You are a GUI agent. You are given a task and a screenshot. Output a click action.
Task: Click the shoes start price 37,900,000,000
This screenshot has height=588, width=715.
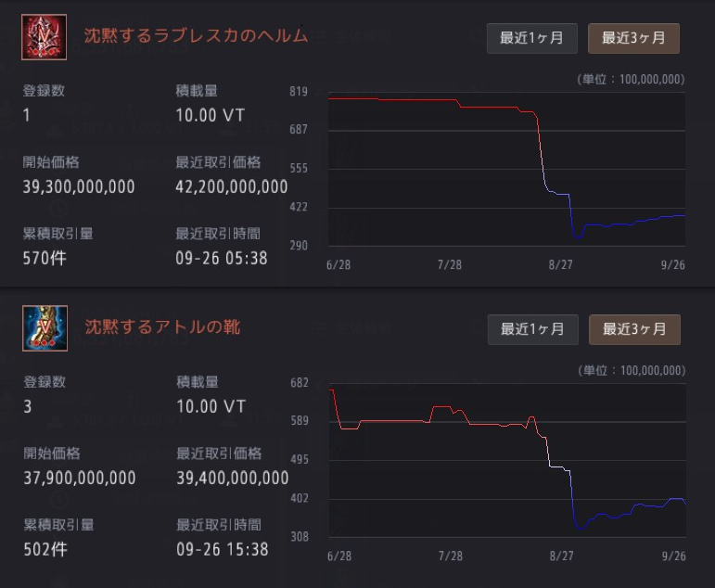(79, 479)
